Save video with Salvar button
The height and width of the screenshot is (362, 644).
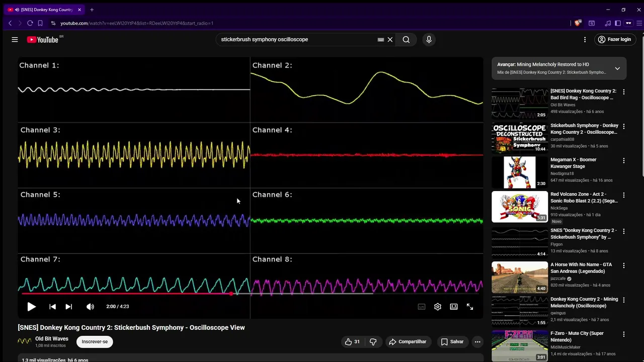(452, 342)
